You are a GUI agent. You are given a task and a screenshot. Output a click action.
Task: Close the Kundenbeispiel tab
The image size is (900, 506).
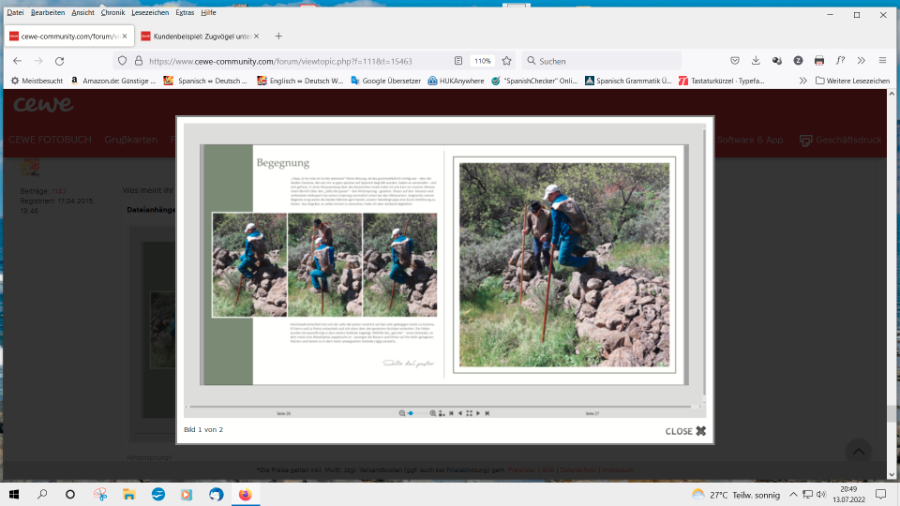[x=257, y=36]
